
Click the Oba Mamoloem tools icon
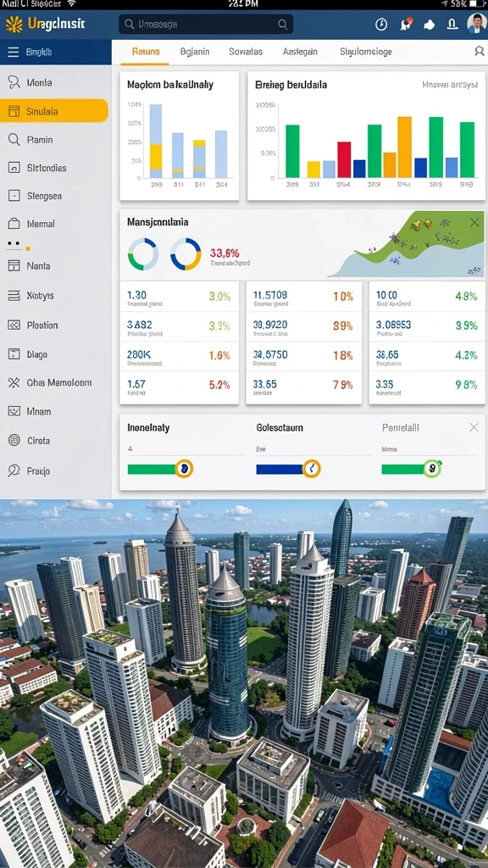(14, 382)
